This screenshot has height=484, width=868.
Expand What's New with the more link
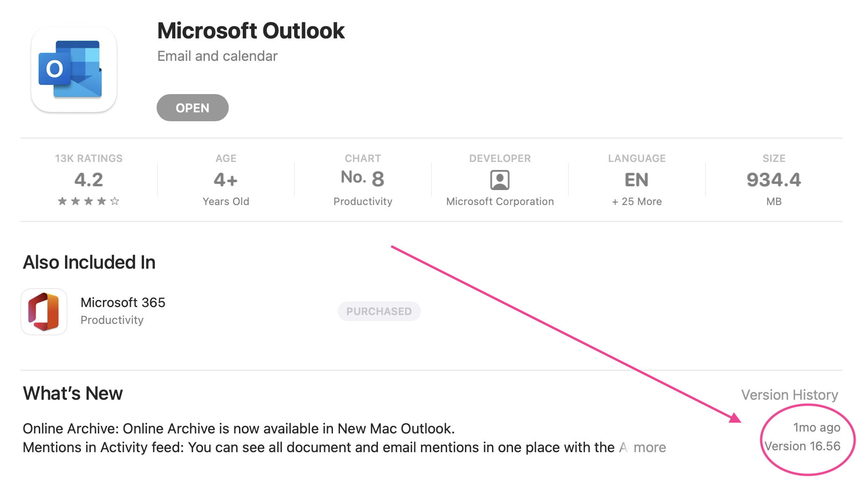[650, 447]
